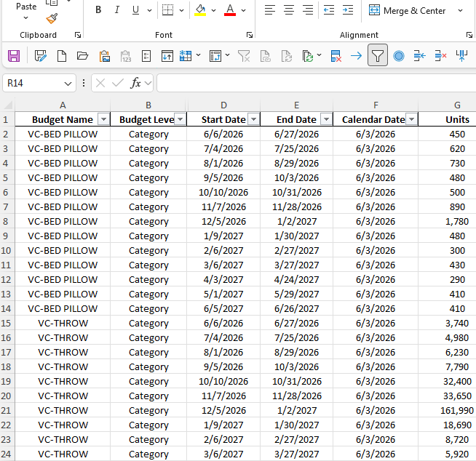The width and height of the screenshot is (476, 461).
Task: Select column A header
Action: pos(63,105)
